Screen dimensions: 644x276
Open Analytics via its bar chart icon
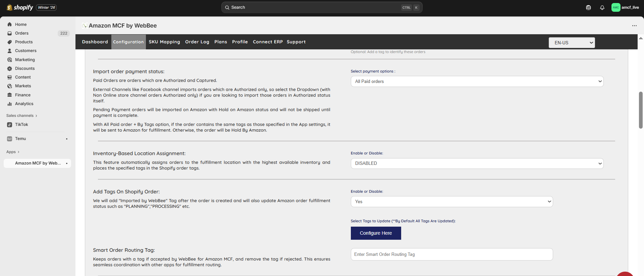click(10, 104)
